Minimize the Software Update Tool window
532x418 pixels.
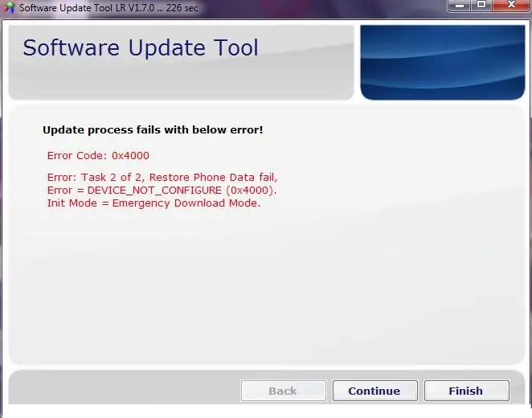point(459,5)
